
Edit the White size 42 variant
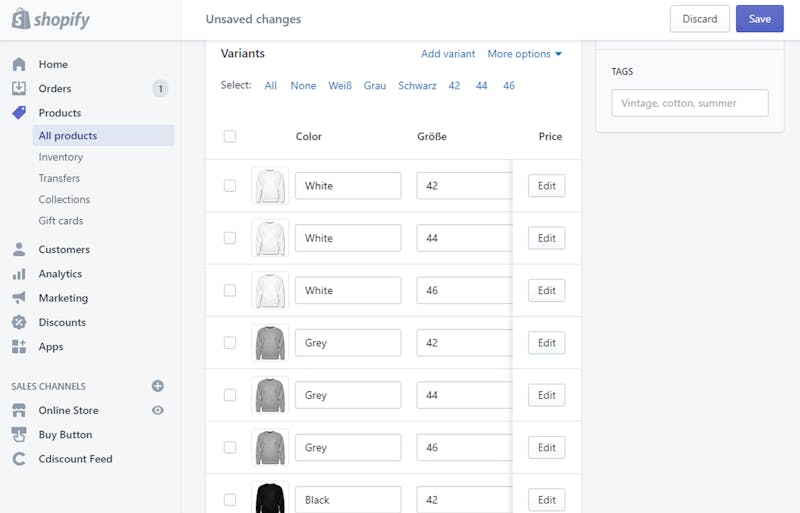(546, 186)
